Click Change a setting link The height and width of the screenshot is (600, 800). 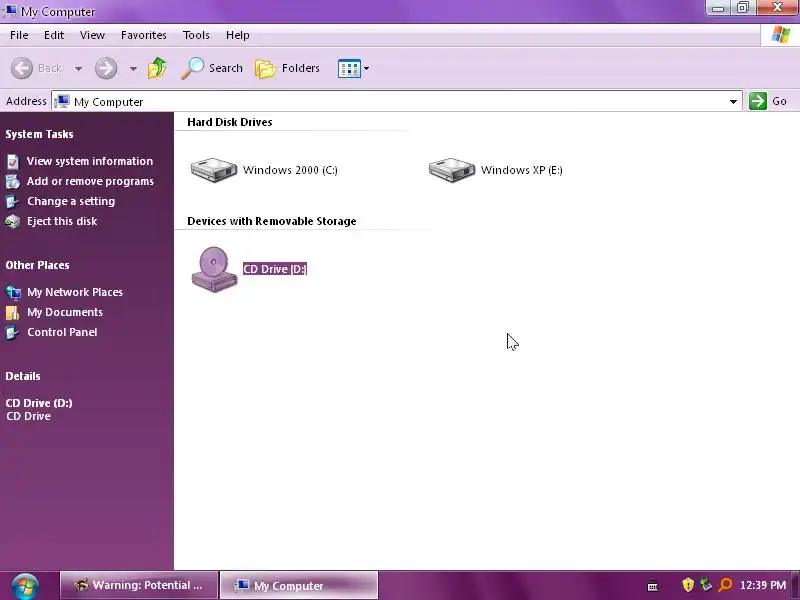point(71,201)
